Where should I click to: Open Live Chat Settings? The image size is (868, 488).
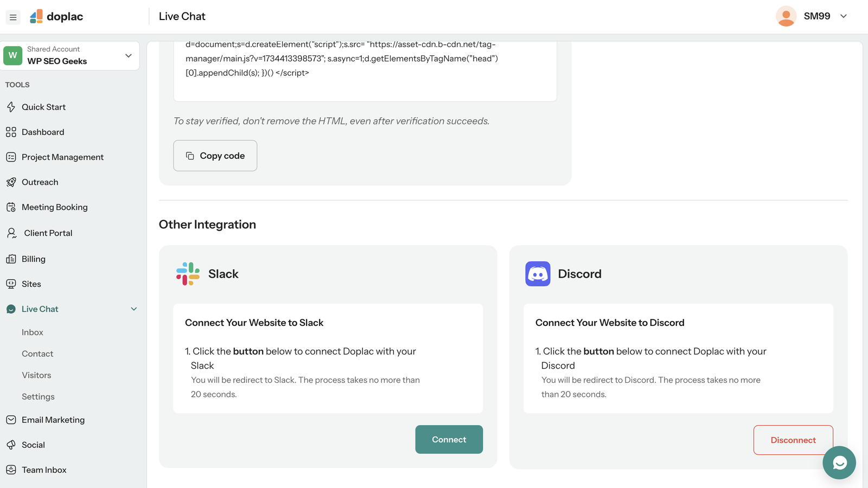click(38, 397)
